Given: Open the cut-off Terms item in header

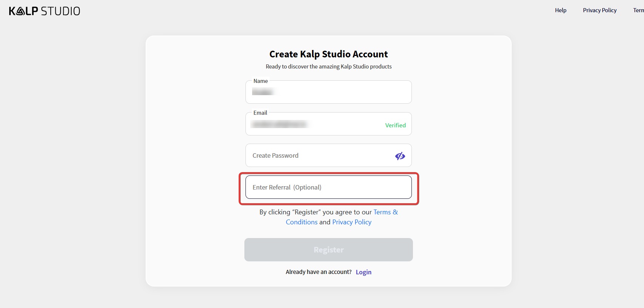Looking at the screenshot, I should (x=639, y=10).
